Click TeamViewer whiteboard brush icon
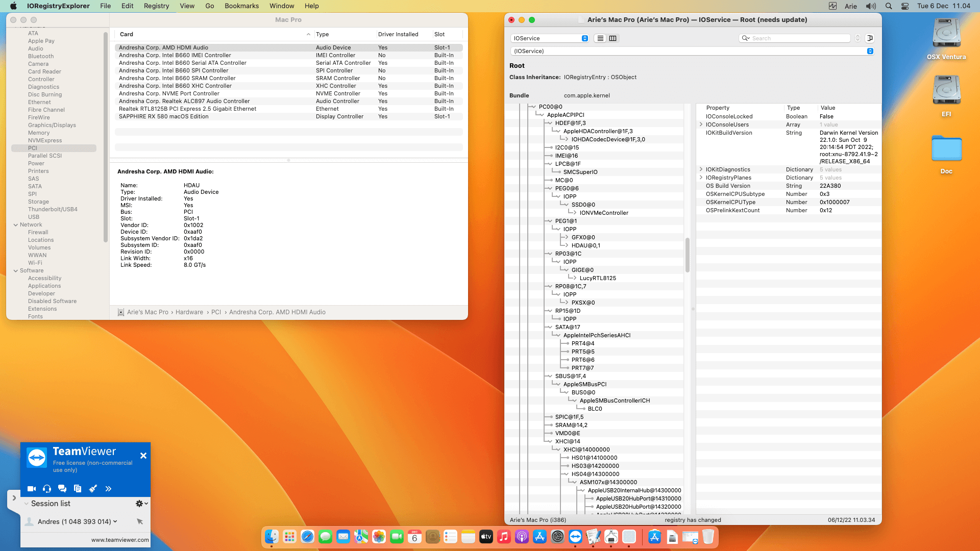 coord(93,489)
